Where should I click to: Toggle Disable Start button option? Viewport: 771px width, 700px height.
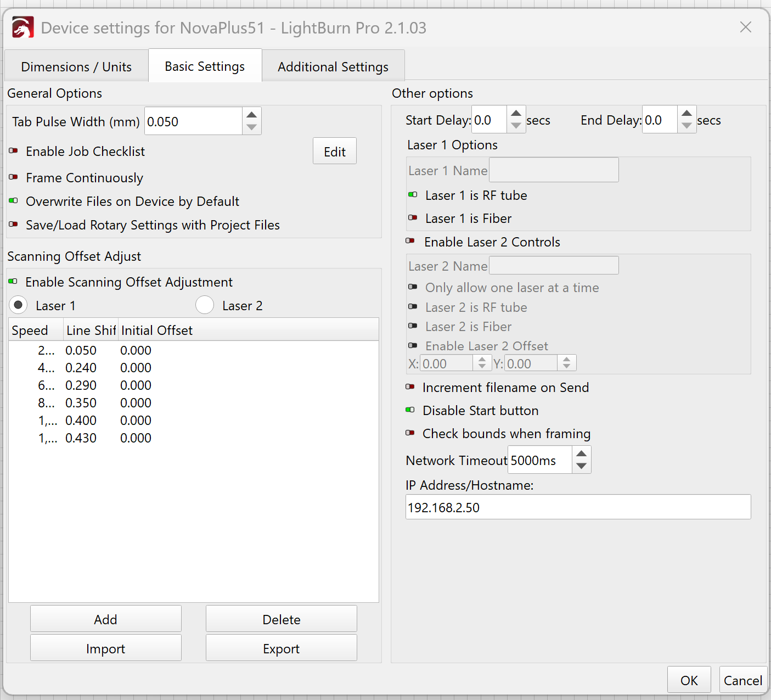tap(410, 410)
